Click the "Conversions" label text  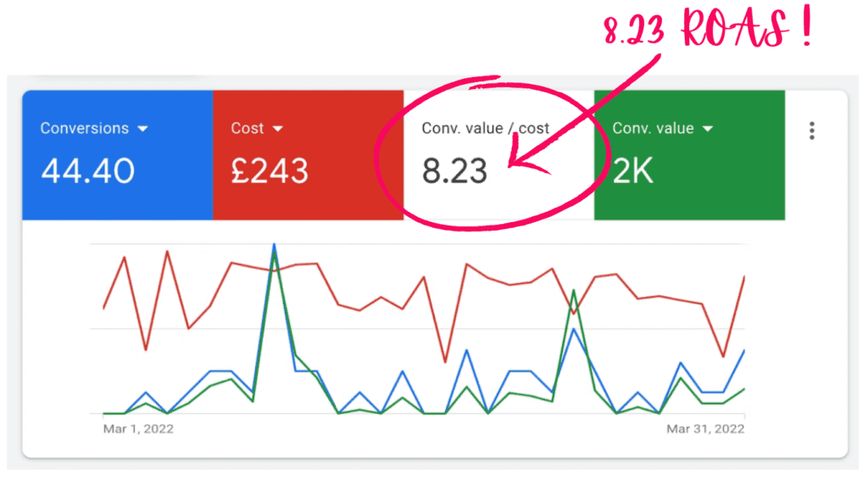pos(84,128)
